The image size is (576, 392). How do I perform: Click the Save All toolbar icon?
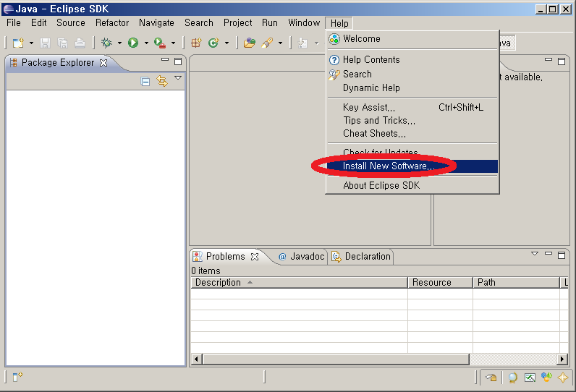coord(62,43)
